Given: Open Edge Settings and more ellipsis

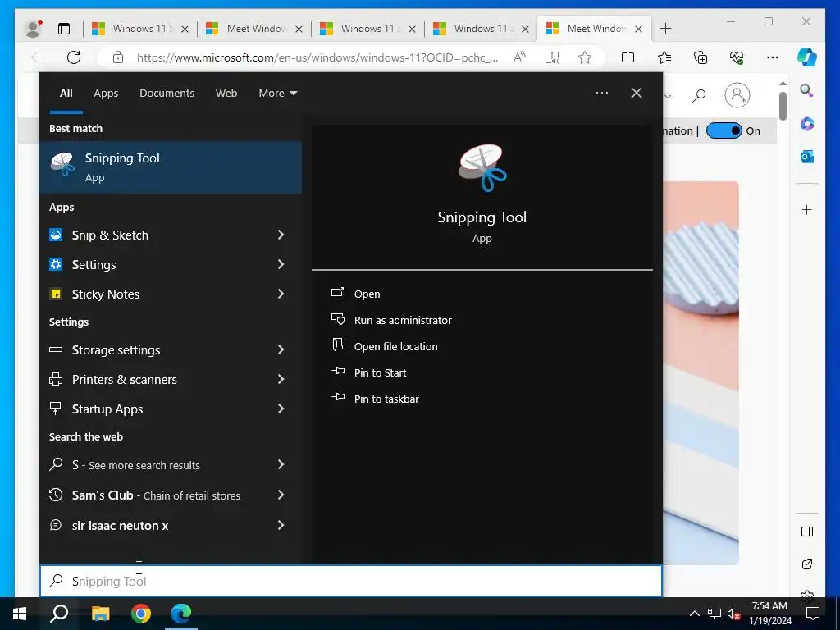Looking at the screenshot, I should [773, 57].
